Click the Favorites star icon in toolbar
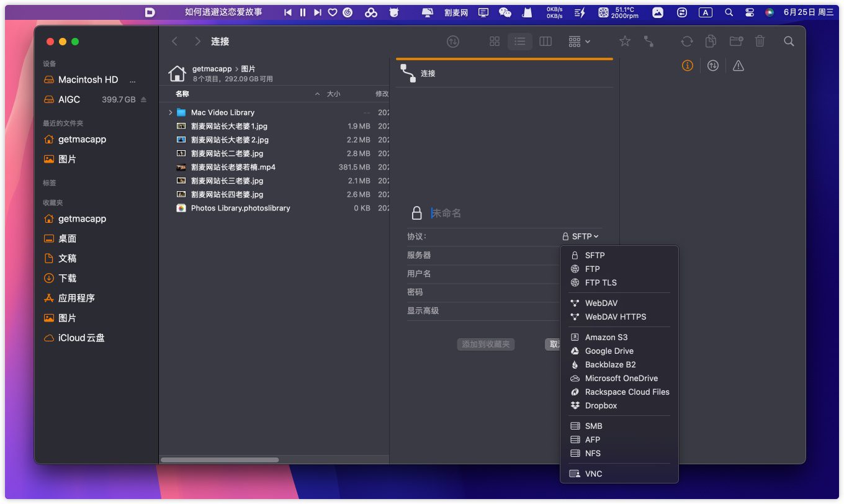Screen dimensions: 844x504 click(x=625, y=42)
